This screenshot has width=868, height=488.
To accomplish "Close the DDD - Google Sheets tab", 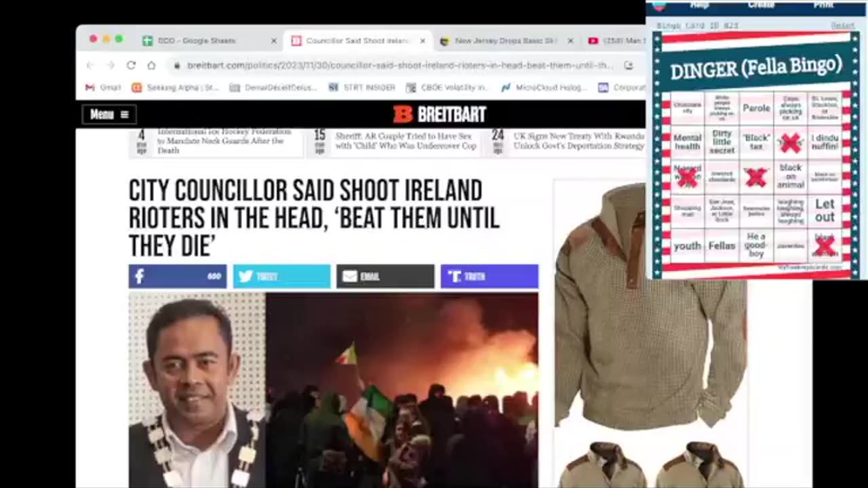I will 274,41.
